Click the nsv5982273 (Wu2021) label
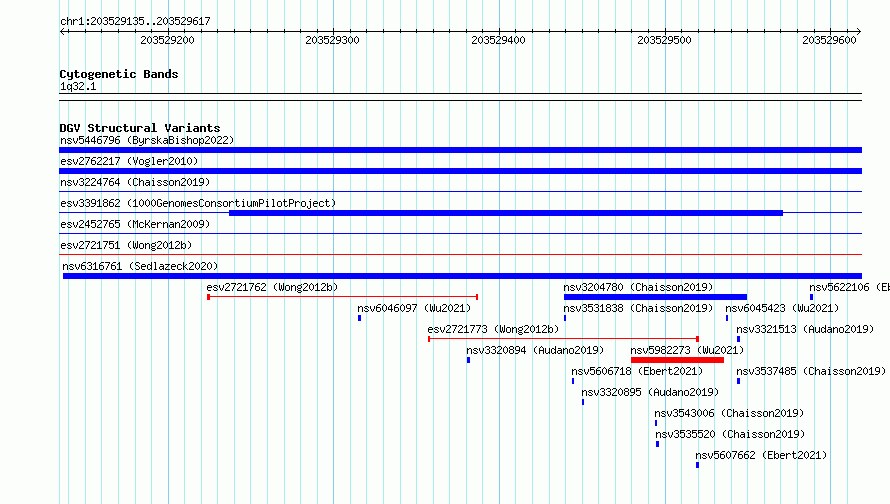This screenshot has height=504, width=890. (687, 350)
